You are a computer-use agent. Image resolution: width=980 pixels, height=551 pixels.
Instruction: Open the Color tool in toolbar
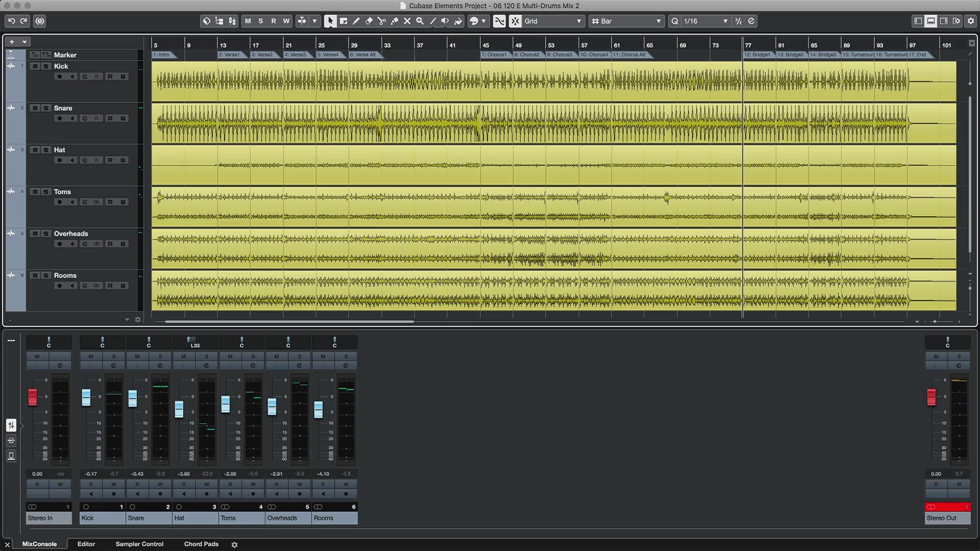click(x=458, y=21)
